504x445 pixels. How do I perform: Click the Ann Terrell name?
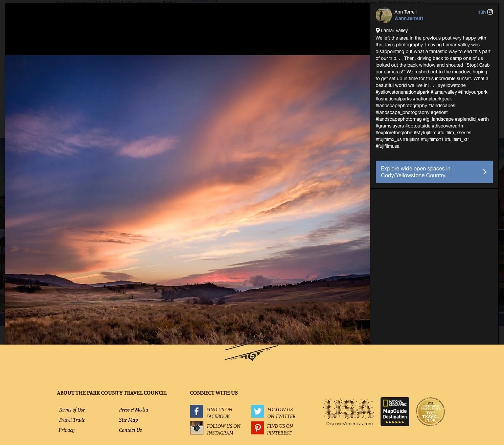click(x=406, y=12)
